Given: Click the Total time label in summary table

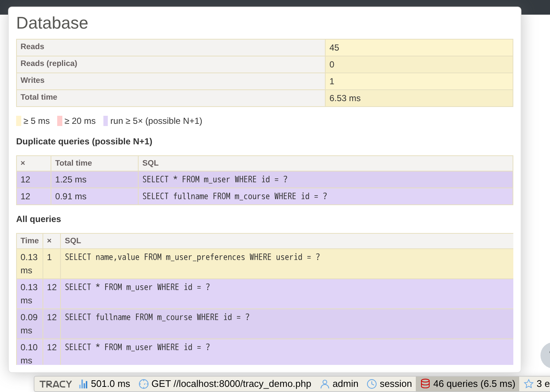Looking at the screenshot, I should [x=39, y=97].
